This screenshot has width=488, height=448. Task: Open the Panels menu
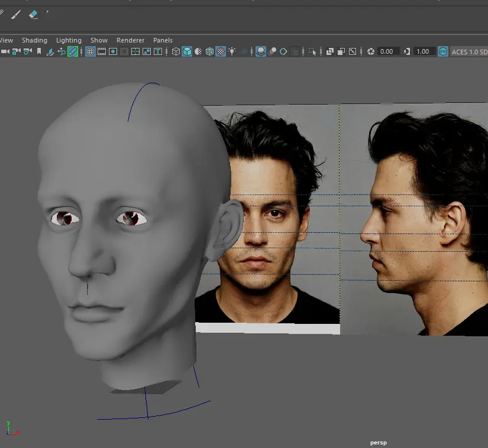[163, 40]
